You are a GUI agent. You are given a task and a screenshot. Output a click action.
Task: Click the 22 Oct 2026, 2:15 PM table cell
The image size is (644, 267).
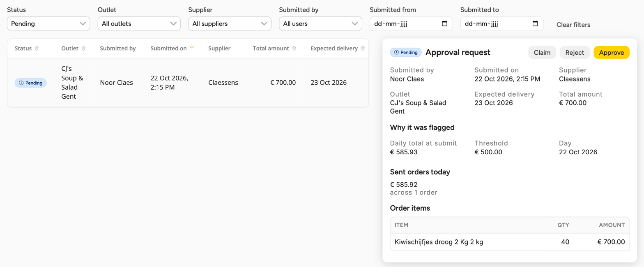(x=170, y=83)
